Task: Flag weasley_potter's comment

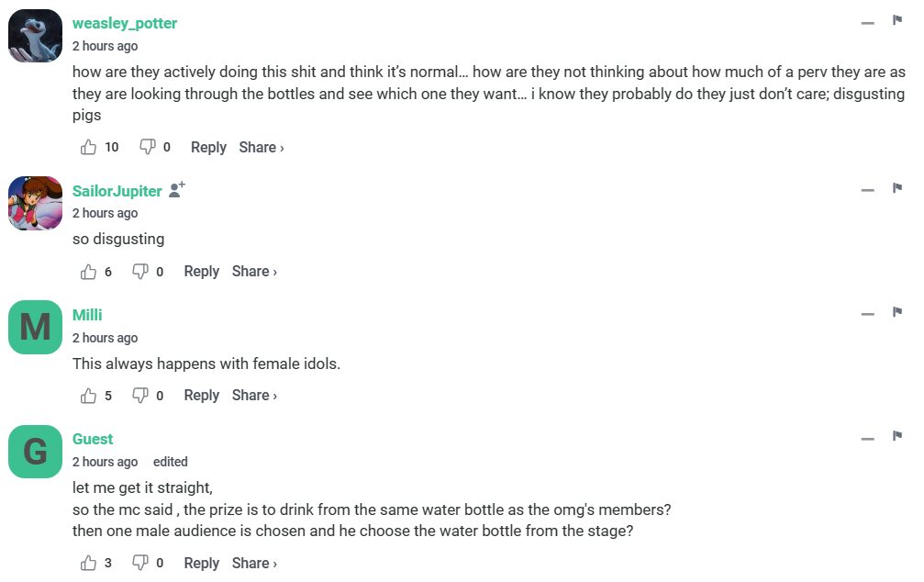Action: pyautogui.click(x=897, y=20)
